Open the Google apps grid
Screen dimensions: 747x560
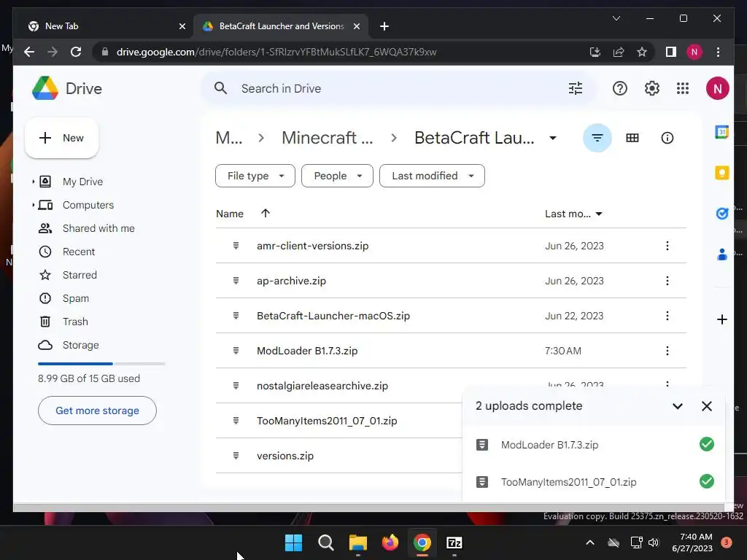tap(683, 88)
